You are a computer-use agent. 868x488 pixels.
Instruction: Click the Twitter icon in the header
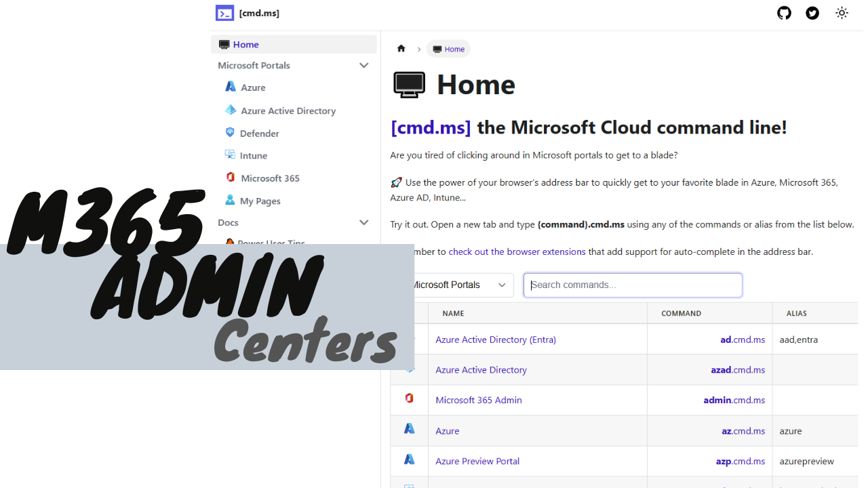812,13
